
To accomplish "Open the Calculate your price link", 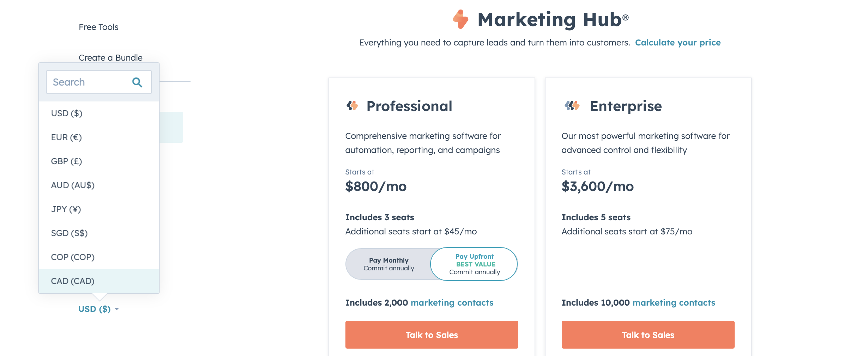I will (x=678, y=43).
